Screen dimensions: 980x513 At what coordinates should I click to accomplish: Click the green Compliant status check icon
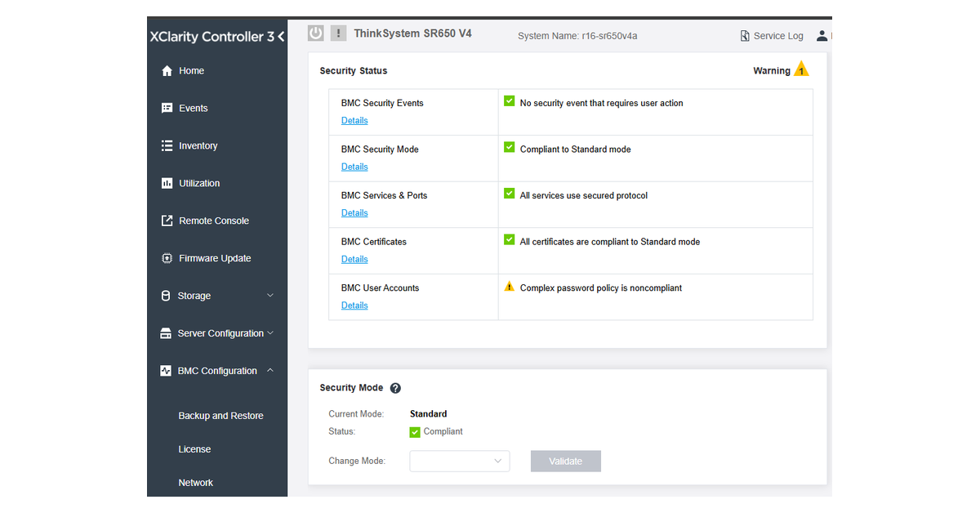[x=415, y=432]
